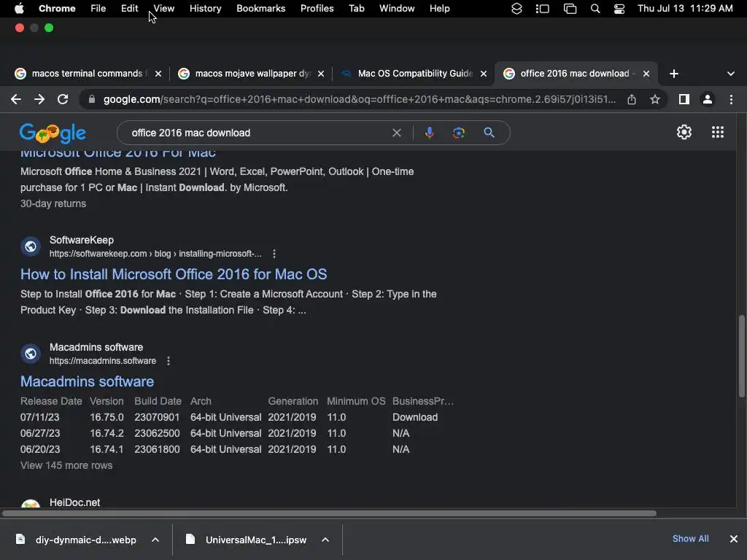The image size is (747, 560).
Task: Open the Apple menu
Action: [x=19, y=8]
